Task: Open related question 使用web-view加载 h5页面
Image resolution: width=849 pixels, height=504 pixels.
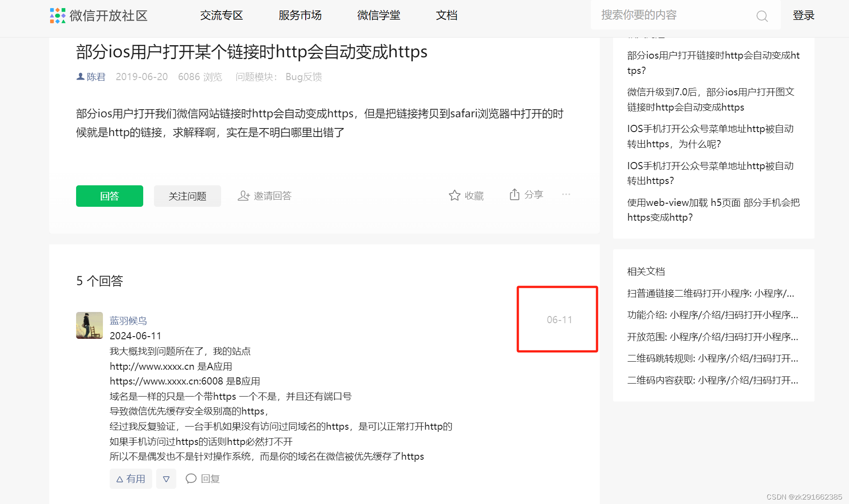Action: [713, 210]
